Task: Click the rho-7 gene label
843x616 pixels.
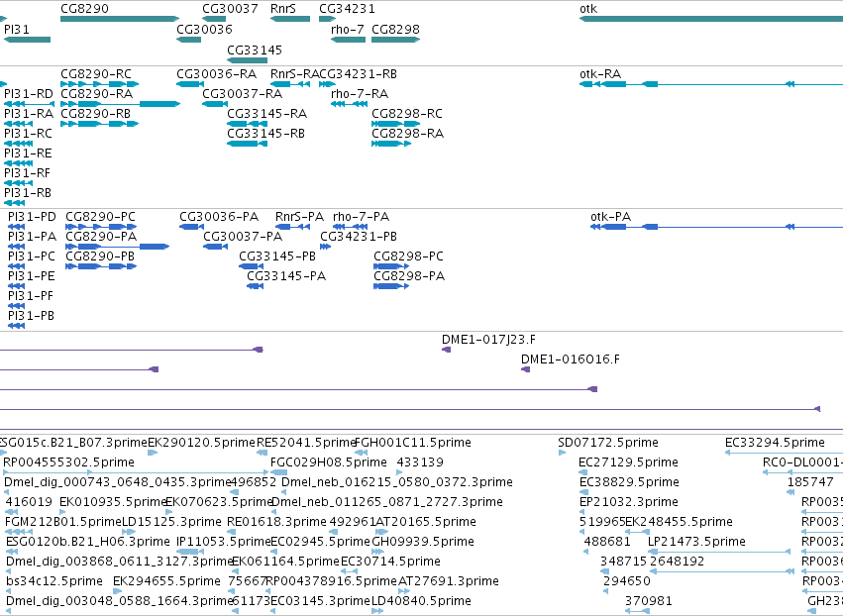Action: pyautogui.click(x=348, y=29)
